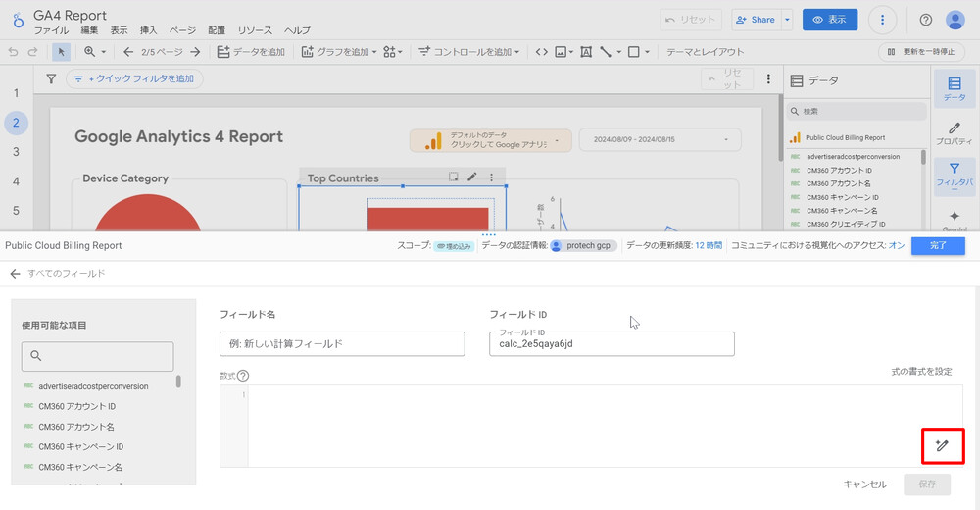This screenshot has height=510, width=980.
Task: Open the formula help question mark icon
Action: pyautogui.click(x=243, y=376)
